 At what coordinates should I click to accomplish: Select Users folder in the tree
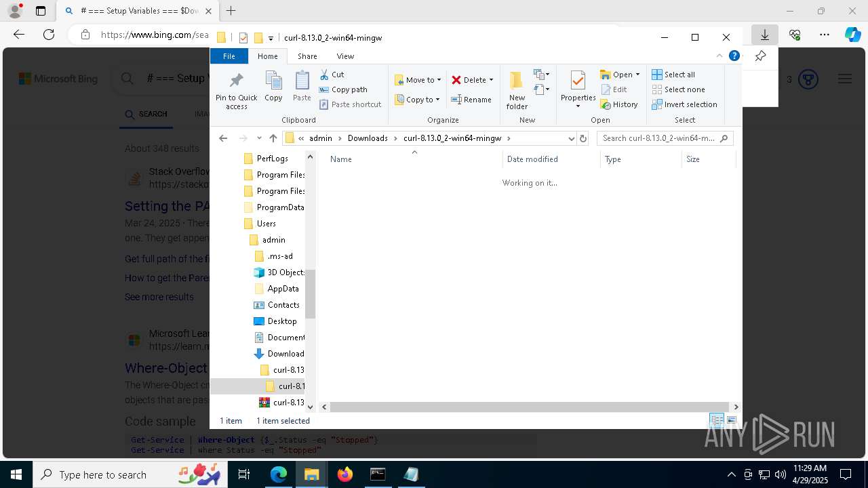point(260,224)
